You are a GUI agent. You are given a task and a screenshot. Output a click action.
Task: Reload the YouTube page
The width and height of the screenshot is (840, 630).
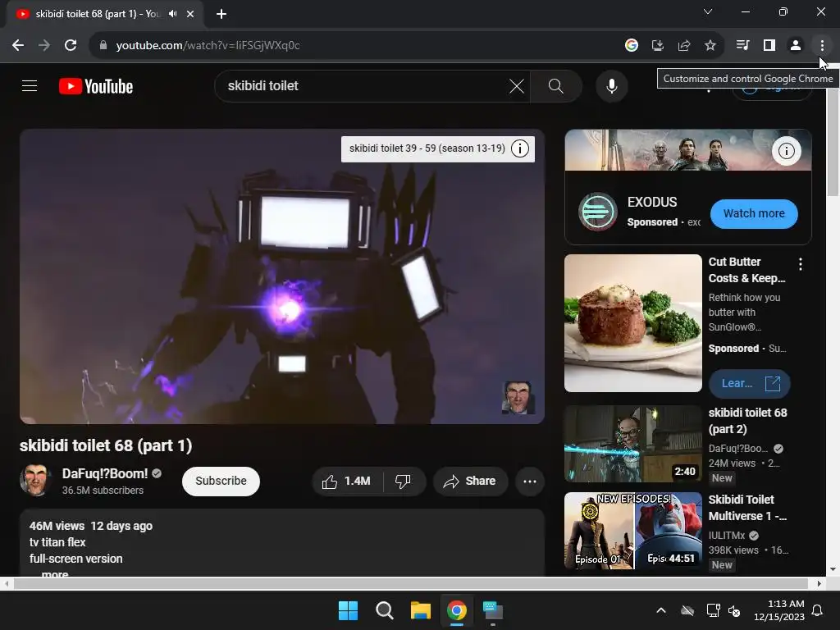(x=71, y=45)
